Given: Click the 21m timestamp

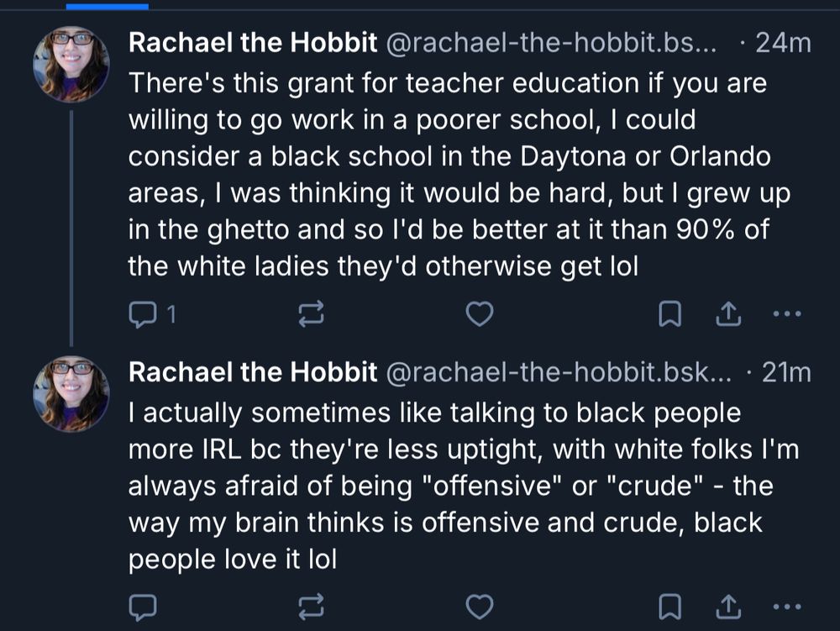Looking at the screenshot, I should pos(787,373).
